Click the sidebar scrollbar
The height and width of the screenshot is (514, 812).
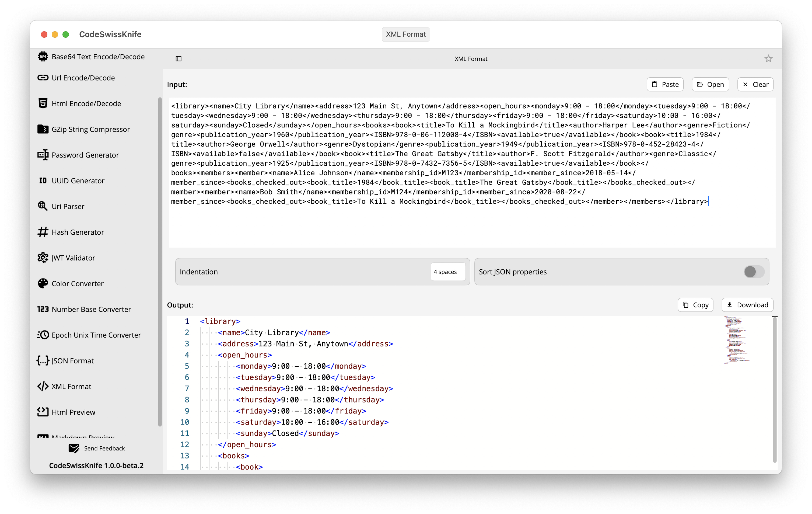(160, 262)
